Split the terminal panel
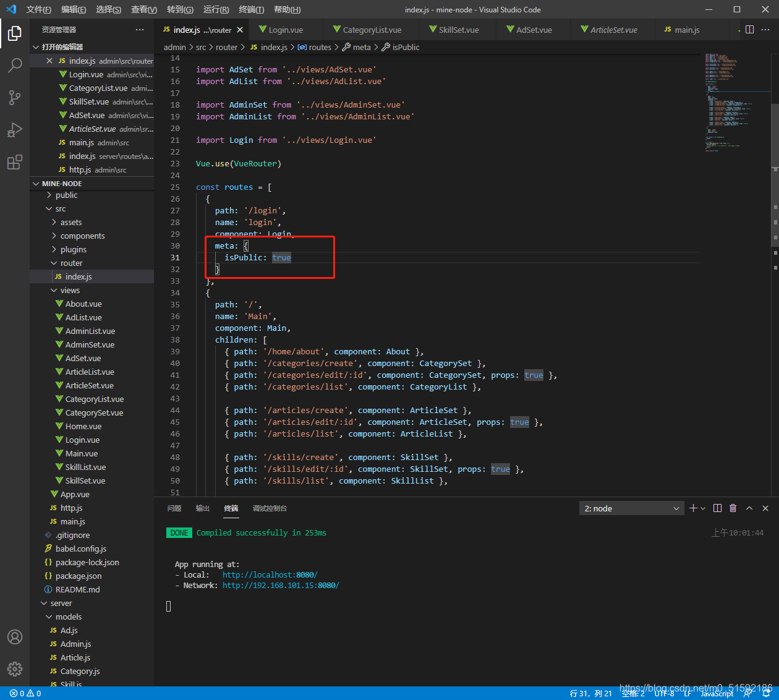 717,508
